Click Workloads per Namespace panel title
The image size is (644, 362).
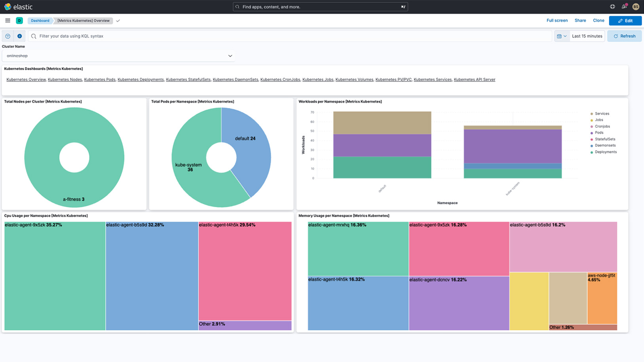tap(340, 102)
